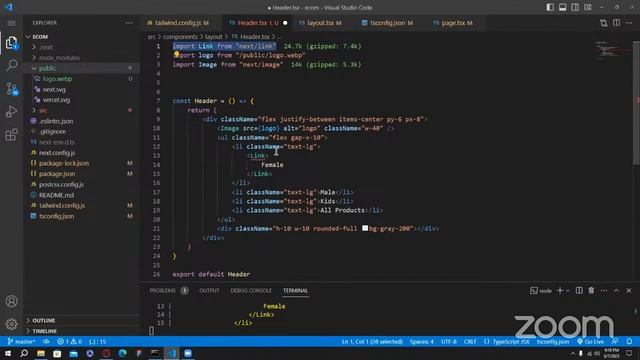
Task: Open terminal panel more actions ellipsis
Action: [x=604, y=290]
